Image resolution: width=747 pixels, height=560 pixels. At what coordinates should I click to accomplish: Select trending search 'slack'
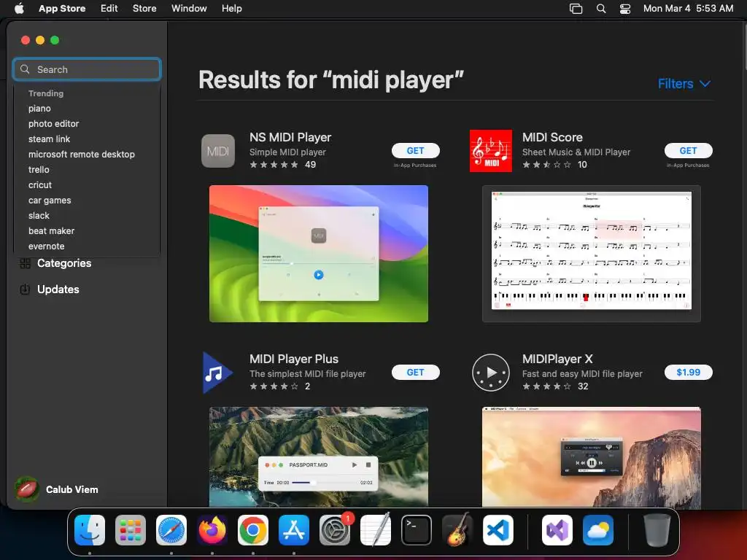pyautogui.click(x=39, y=216)
